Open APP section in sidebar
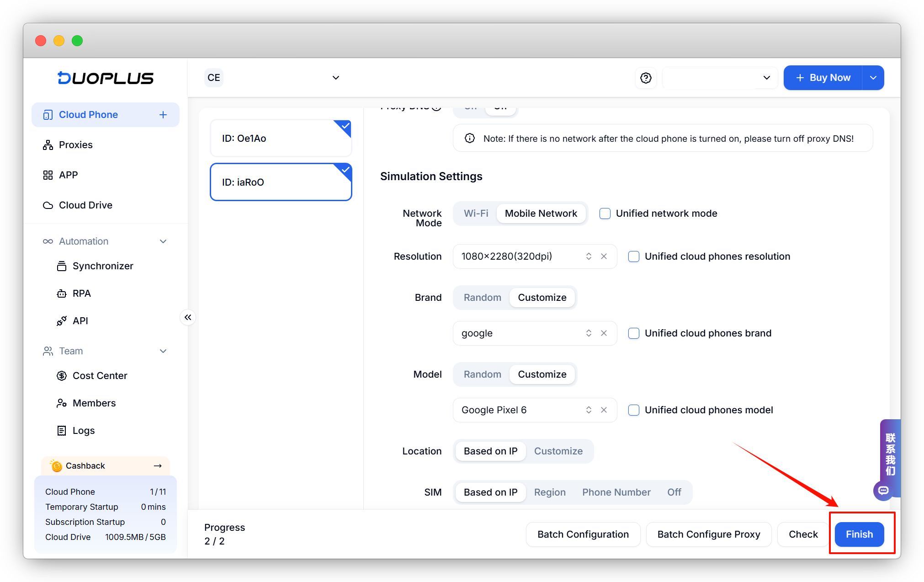Image resolution: width=924 pixels, height=582 pixels. pos(106,175)
